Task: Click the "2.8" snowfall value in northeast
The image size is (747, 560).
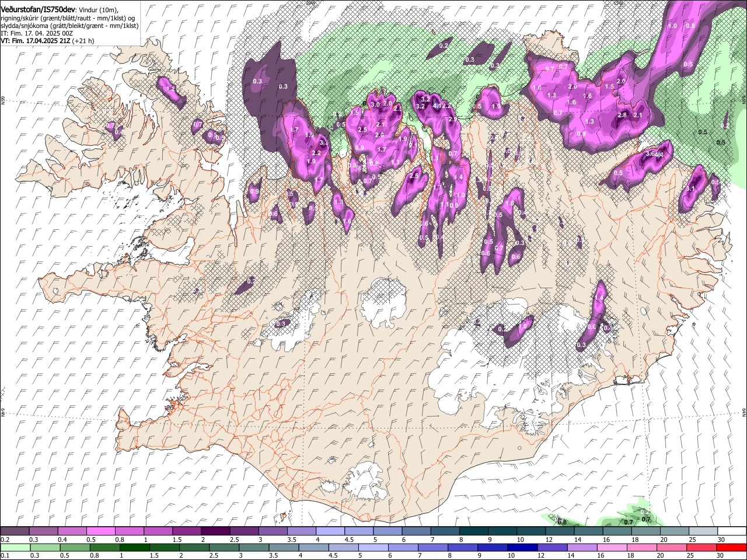Action: coord(622,115)
